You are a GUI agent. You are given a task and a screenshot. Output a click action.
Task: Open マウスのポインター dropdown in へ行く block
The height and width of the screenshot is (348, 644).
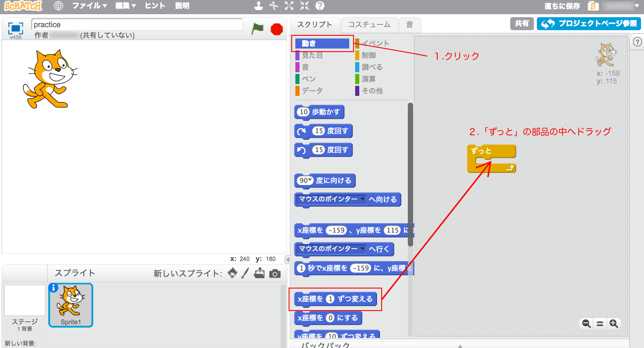coord(363,249)
